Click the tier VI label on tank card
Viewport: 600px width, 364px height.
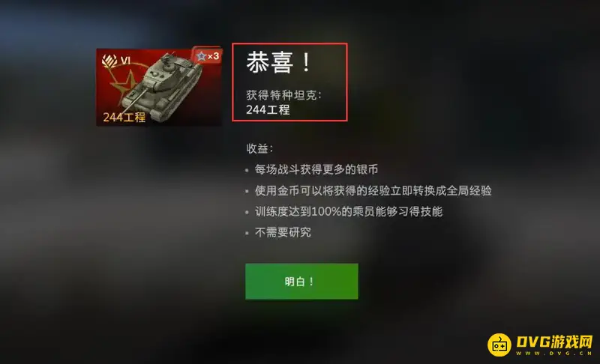(x=125, y=61)
